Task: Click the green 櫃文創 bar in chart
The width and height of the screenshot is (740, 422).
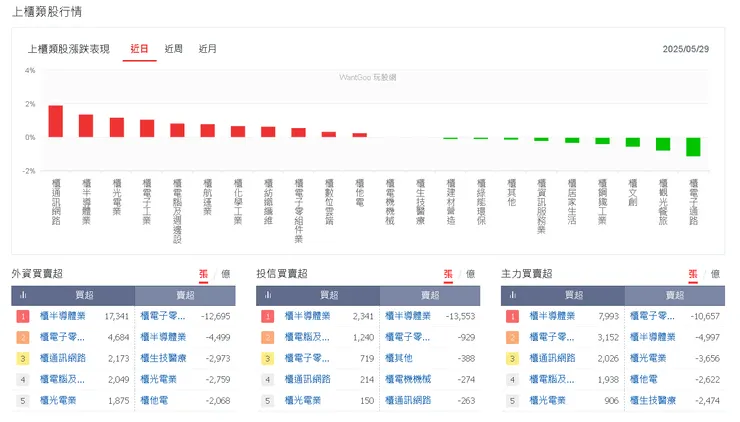Action: coord(632,142)
